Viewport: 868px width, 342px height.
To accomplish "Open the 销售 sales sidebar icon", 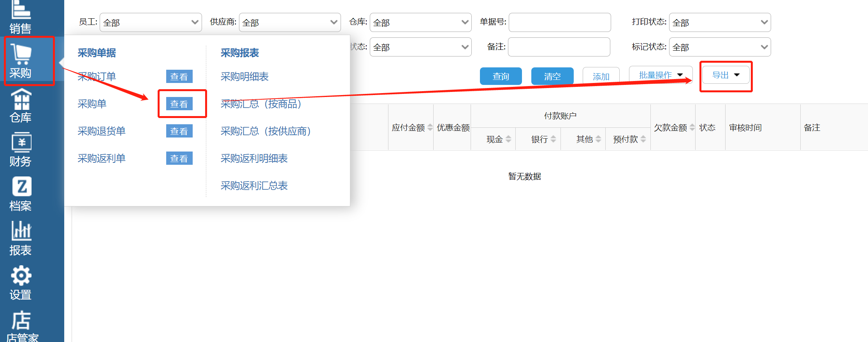I will [21, 16].
